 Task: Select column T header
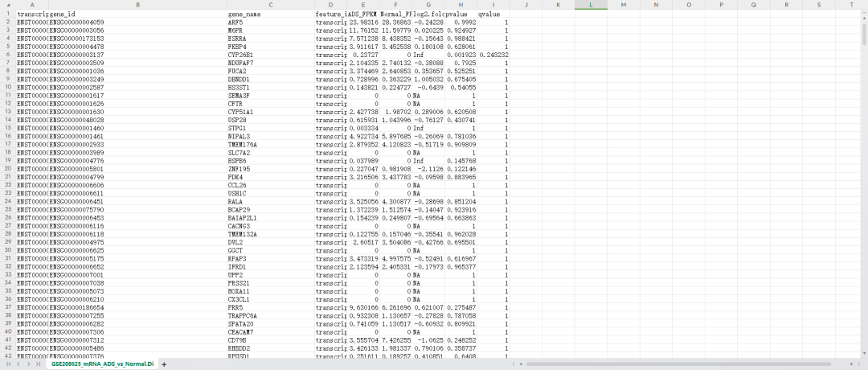pyautogui.click(x=852, y=5)
